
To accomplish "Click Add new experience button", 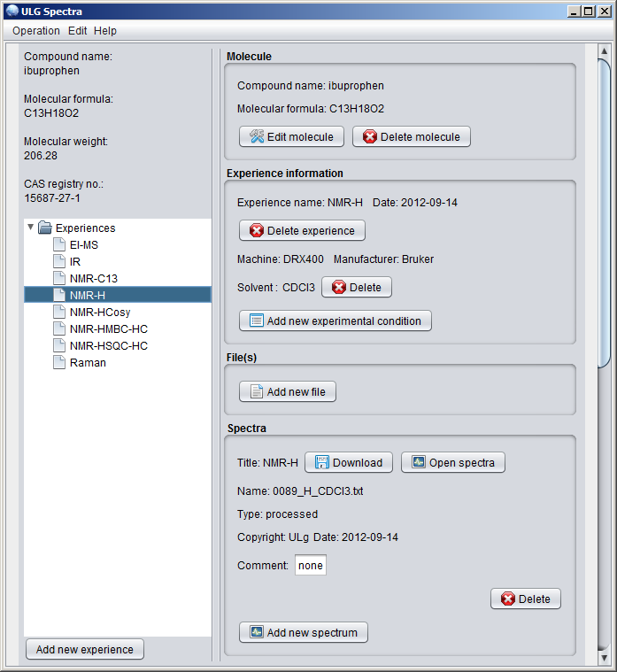I will [85, 649].
